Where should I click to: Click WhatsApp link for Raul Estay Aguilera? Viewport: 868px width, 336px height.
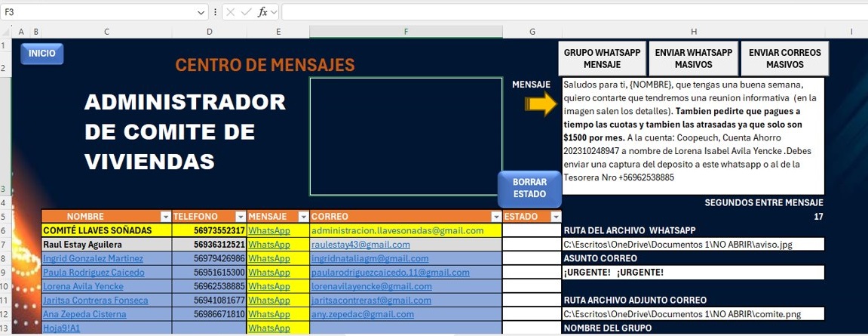[x=268, y=245]
